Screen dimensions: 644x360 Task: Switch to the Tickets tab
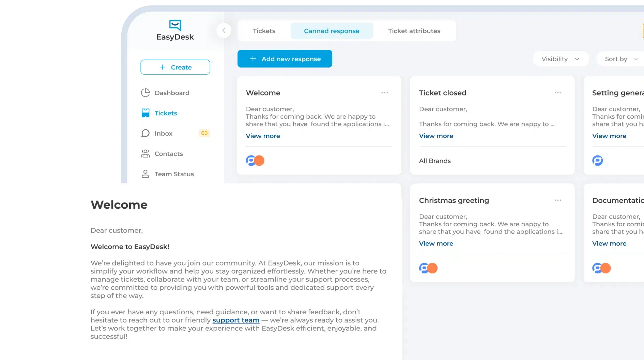pyautogui.click(x=264, y=31)
